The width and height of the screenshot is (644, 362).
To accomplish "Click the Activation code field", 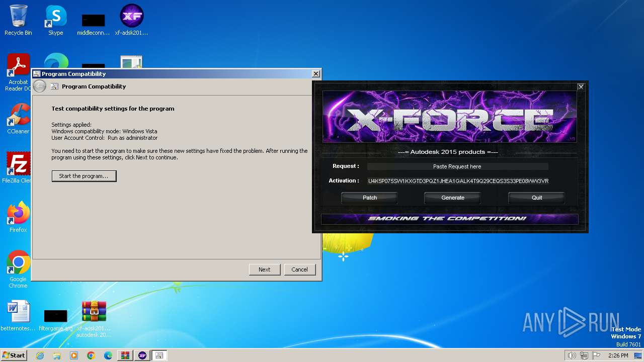I will tap(458, 181).
